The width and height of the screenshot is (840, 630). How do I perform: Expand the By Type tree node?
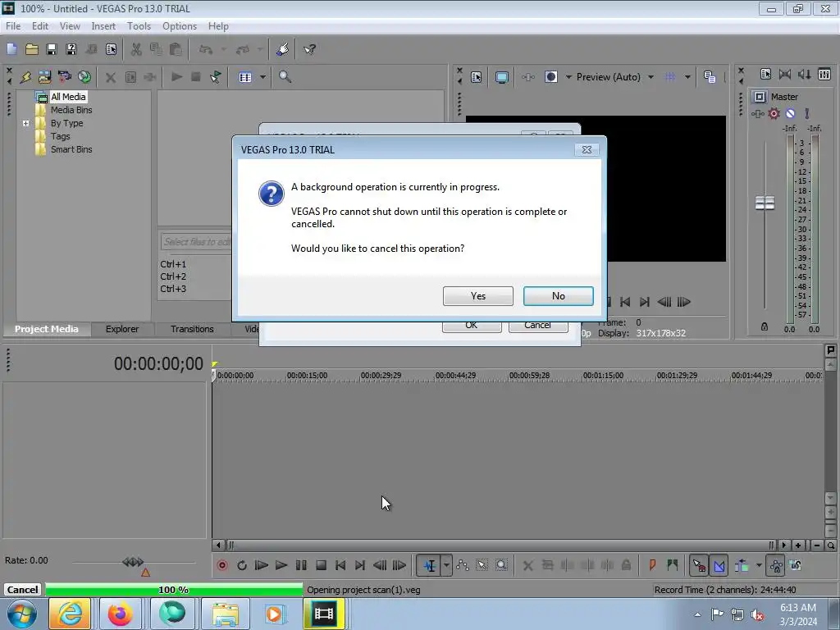25,123
